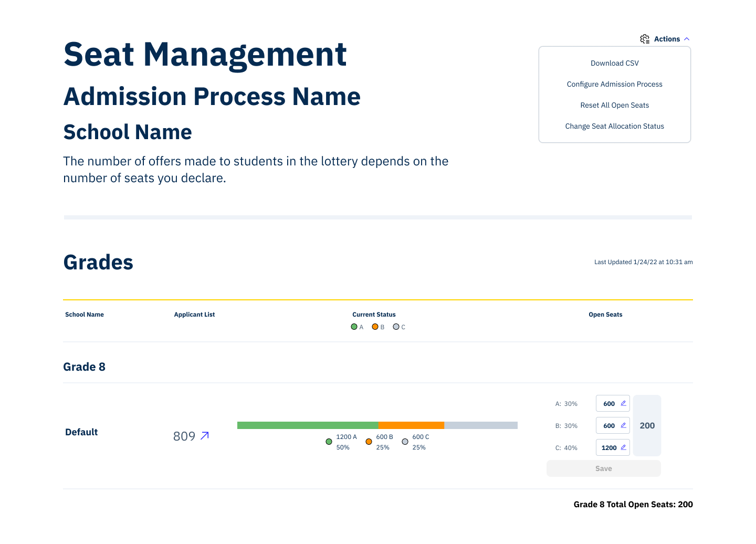This screenshot has width=756, height=544.
Task: Click the green segment of the seat allocation bar
Action: 307,425
